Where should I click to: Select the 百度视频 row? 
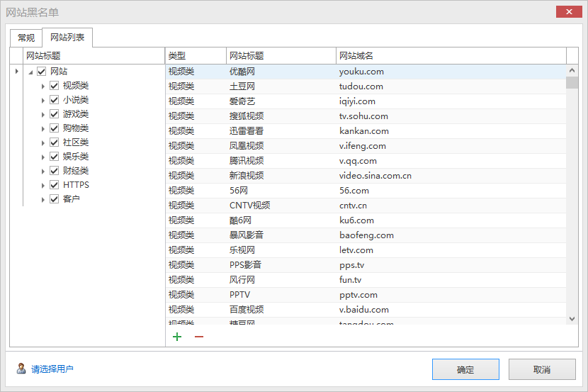(366, 310)
